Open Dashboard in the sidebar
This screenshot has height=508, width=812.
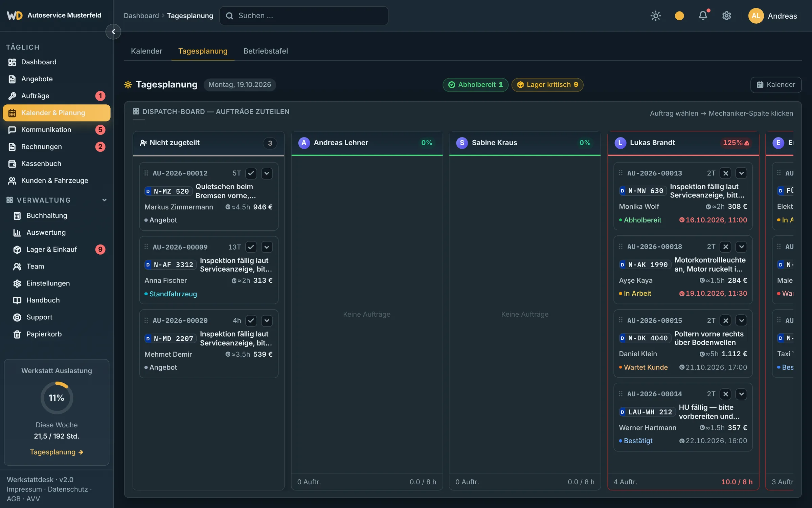(57, 62)
